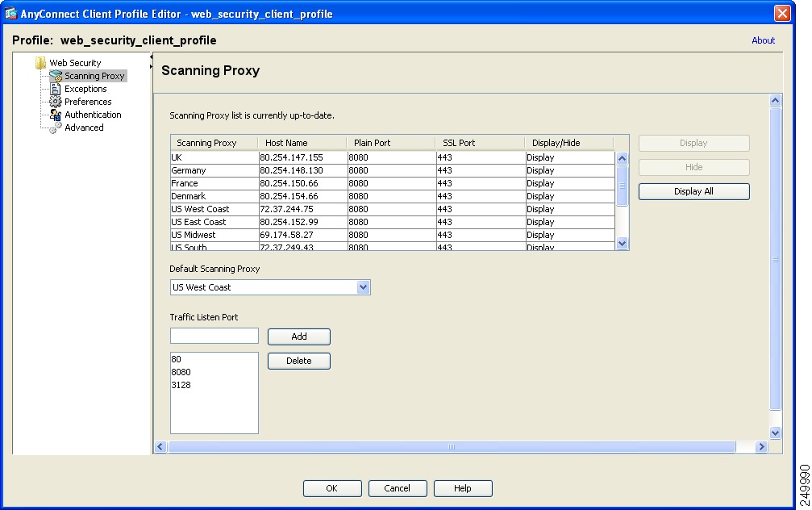This screenshot has height=510, width=812.
Task: Select US West Coast in the table
Action: (393, 209)
